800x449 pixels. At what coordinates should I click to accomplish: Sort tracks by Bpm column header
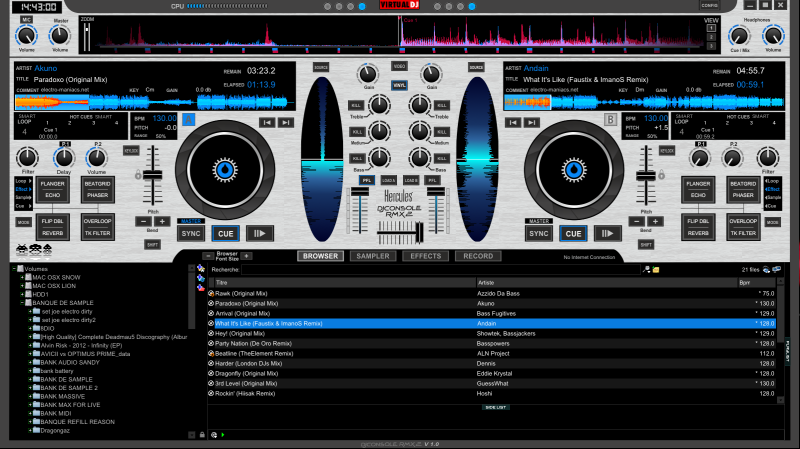(757, 282)
